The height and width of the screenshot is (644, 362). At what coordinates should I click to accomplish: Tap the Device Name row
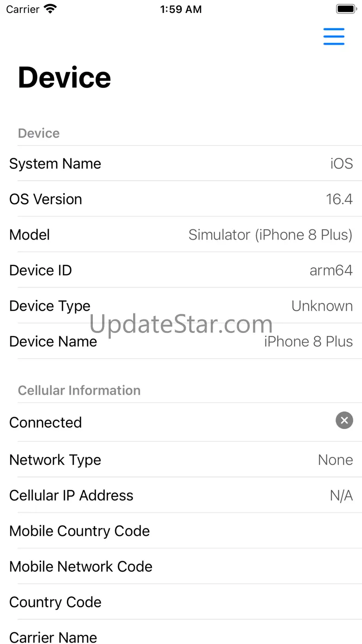pyautogui.click(x=181, y=341)
